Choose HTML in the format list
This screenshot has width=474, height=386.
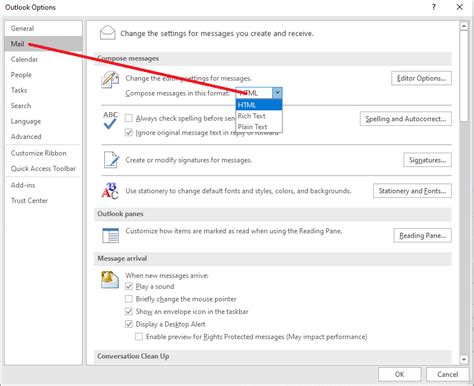pos(259,105)
